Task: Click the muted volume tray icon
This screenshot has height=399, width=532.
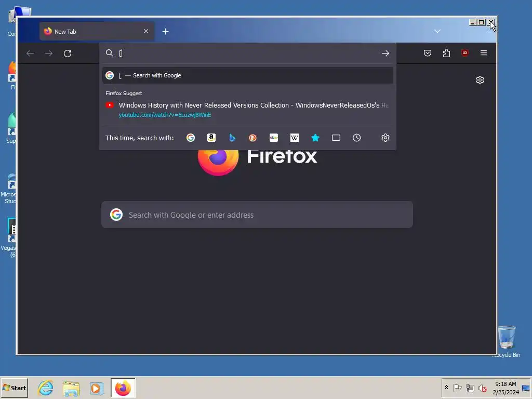Action: coord(482,388)
